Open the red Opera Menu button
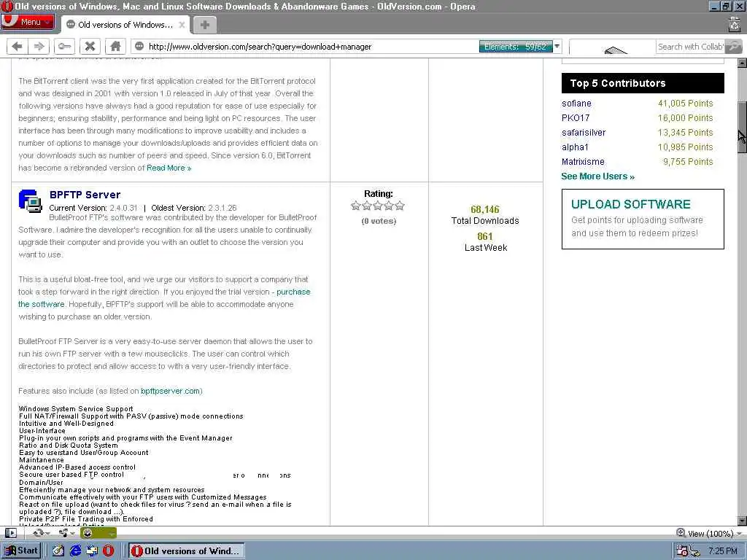This screenshot has width=747, height=560. [28, 22]
